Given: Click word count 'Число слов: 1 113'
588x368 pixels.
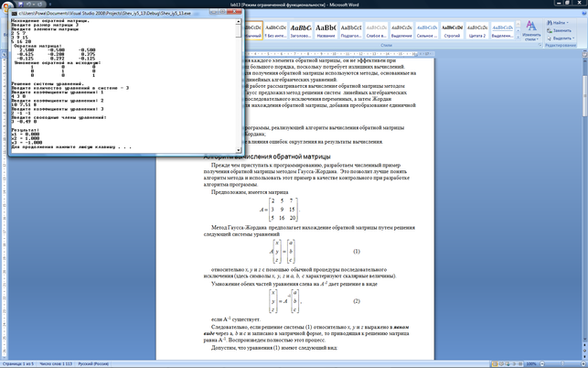Looking at the screenshot, I should (x=56, y=363).
